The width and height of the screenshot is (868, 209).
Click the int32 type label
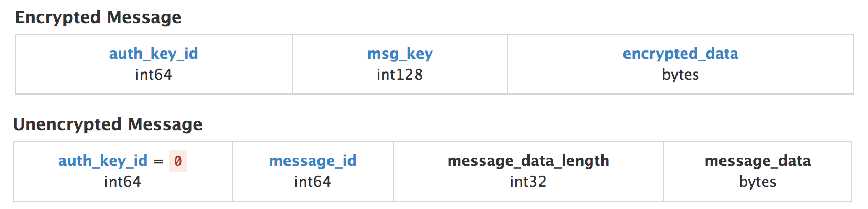coord(528,182)
